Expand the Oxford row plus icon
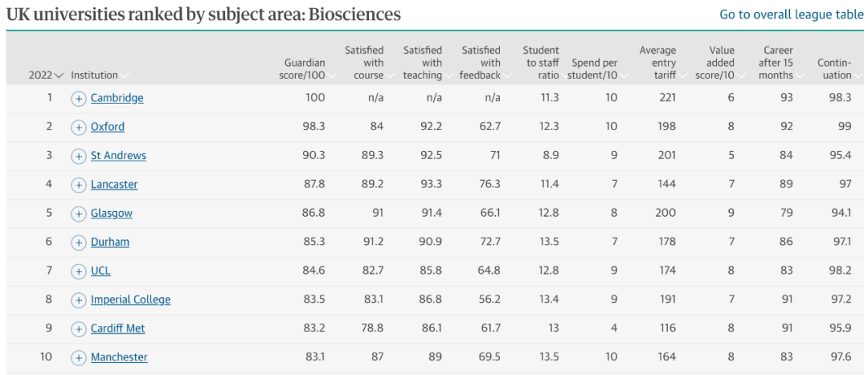 pos(79,127)
